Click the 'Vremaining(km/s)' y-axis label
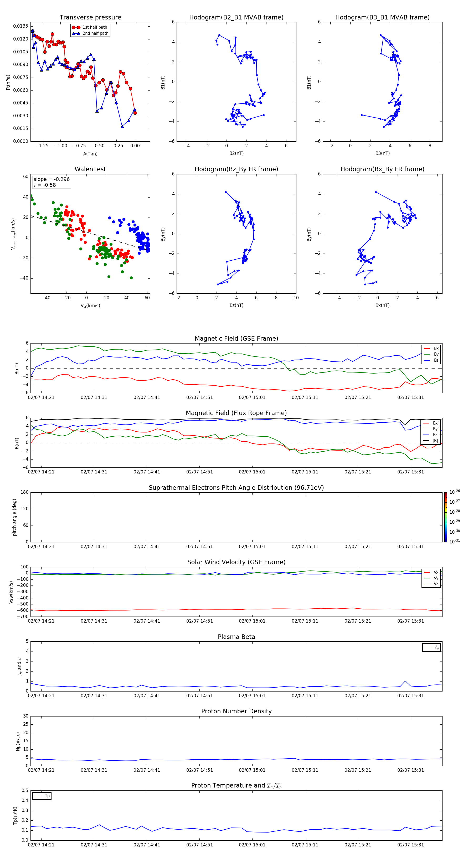Viewport: 473px width, 868px height. (13, 234)
